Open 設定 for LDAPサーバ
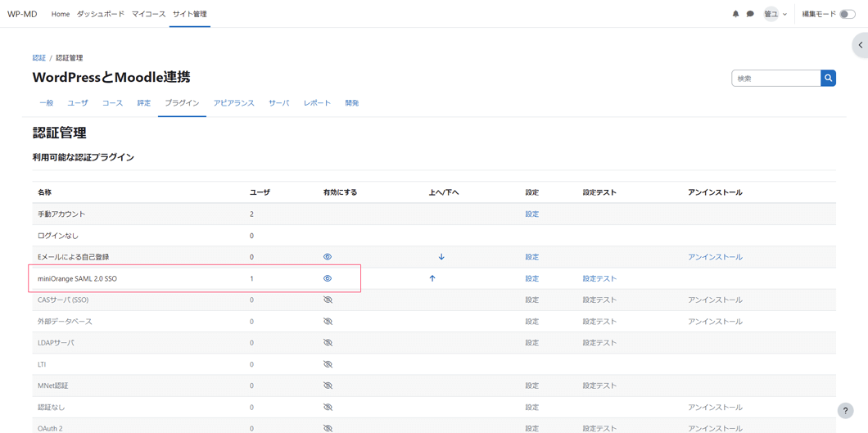This screenshot has height=433, width=868. (532, 343)
